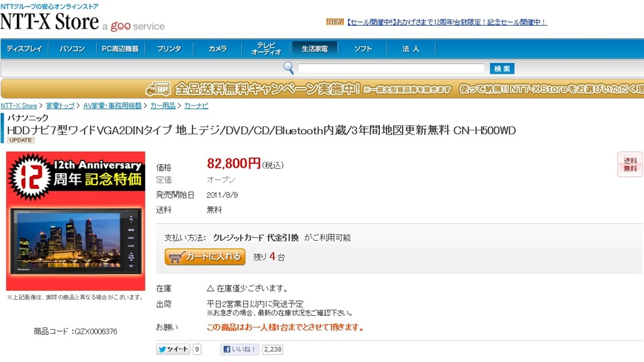Click the カートに入れる add-to-cart button

tap(205, 257)
